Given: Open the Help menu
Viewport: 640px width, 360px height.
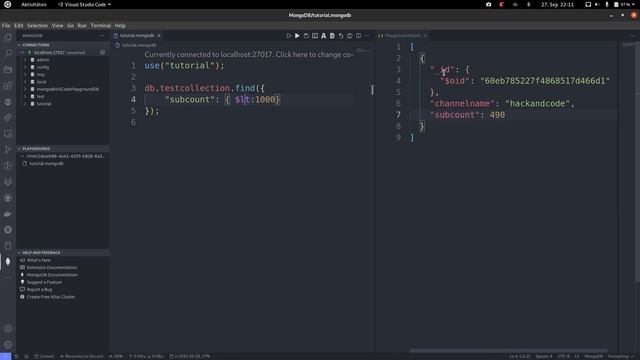Looking at the screenshot, I should point(120,26).
